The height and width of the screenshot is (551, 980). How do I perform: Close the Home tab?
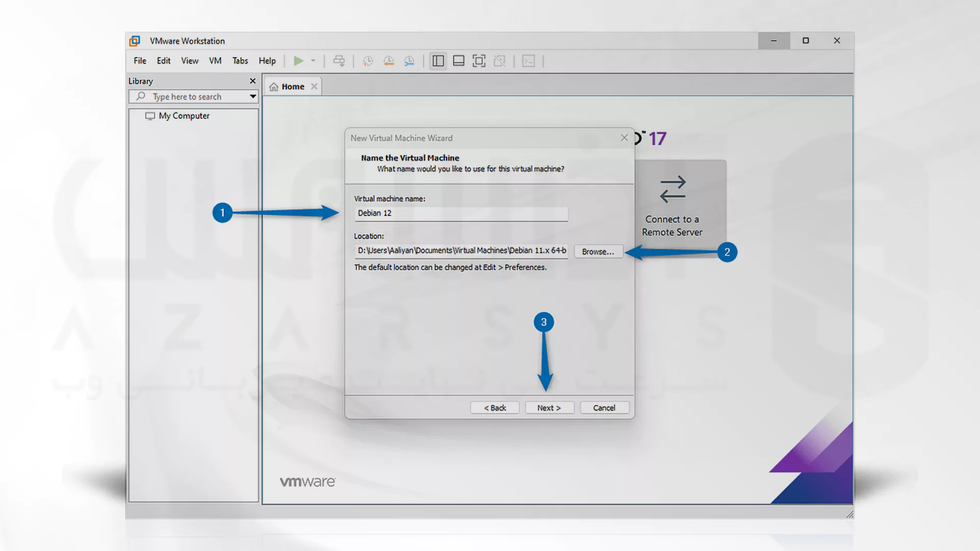coord(314,87)
